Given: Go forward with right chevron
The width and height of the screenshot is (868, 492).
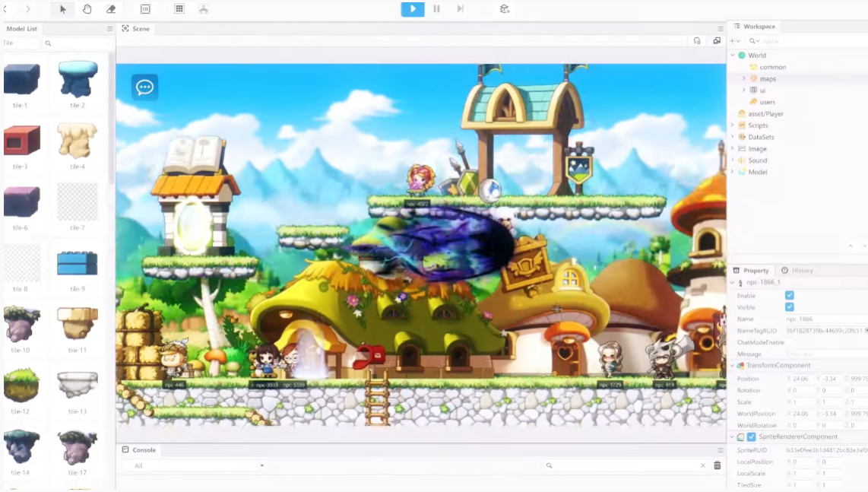Looking at the screenshot, I should (x=27, y=9).
